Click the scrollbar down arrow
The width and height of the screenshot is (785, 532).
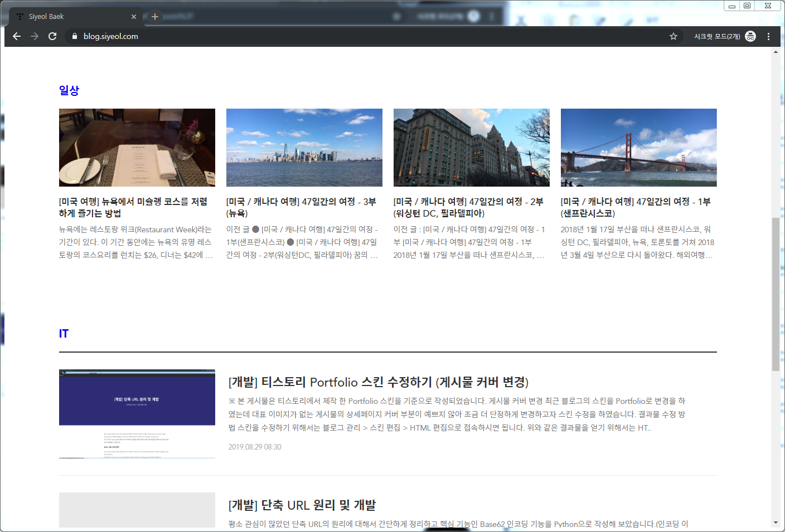(776, 523)
